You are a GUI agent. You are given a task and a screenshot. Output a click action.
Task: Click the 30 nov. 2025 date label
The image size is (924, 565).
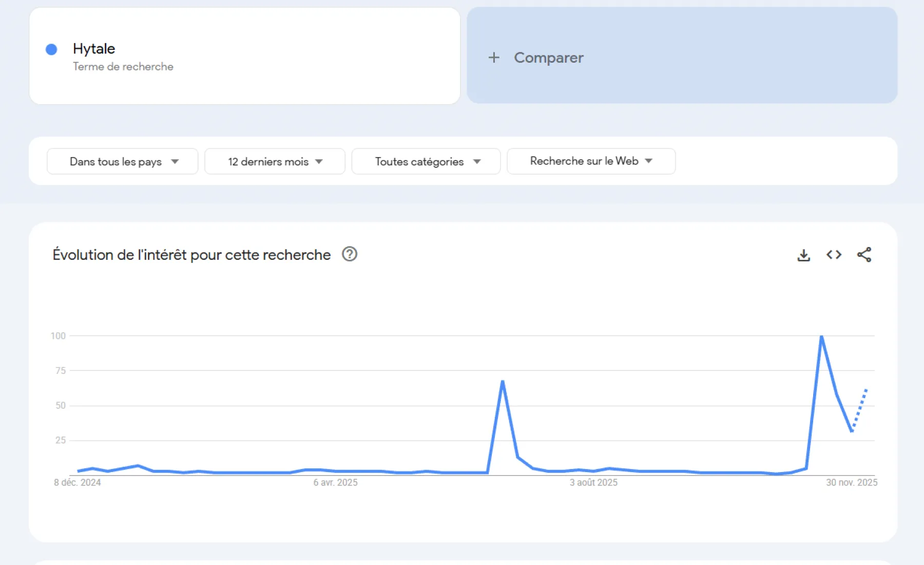pyautogui.click(x=853, y=482)
